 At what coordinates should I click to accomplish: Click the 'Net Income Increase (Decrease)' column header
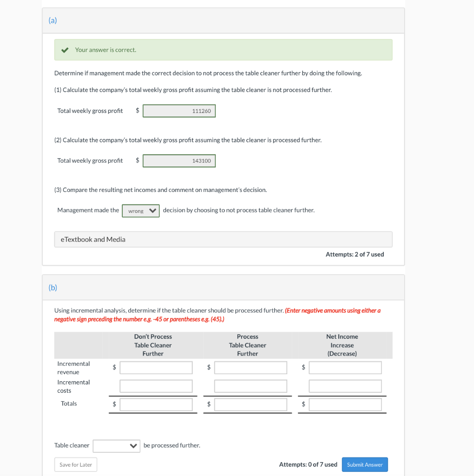click(342, 345)
